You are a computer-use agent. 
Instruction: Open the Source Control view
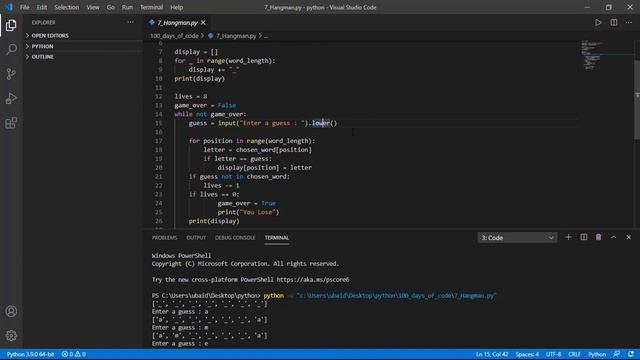point(11,74)
